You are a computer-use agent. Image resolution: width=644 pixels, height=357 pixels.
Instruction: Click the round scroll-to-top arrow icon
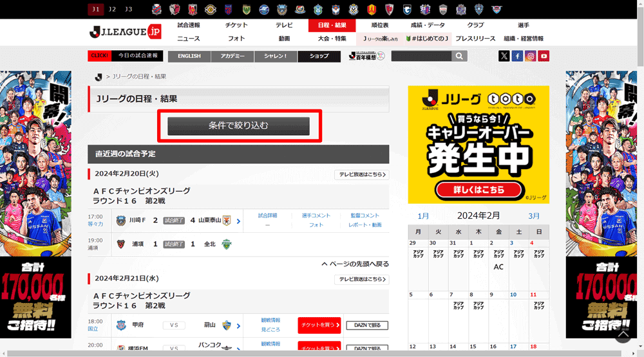point(622,334)
